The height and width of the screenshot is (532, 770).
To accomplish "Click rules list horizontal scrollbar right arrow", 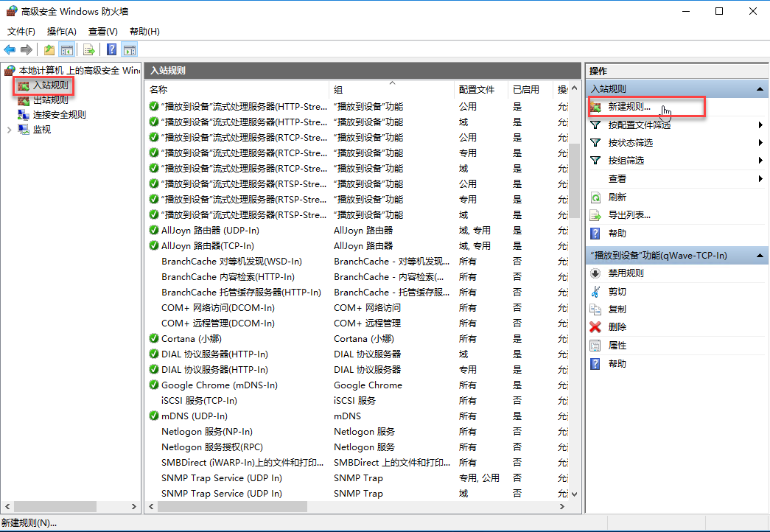I will click(562, 506).
